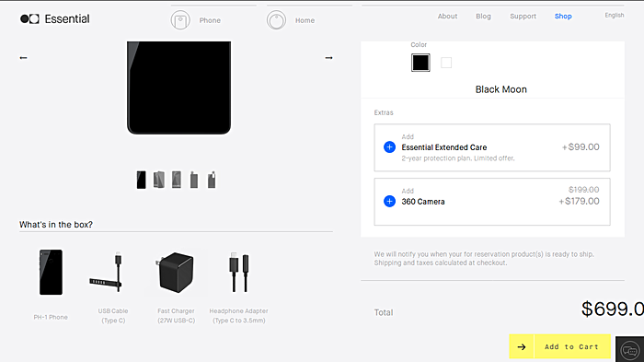644x362 pixels.
Task: Open the Home product icon
Action: pos(276,20)
